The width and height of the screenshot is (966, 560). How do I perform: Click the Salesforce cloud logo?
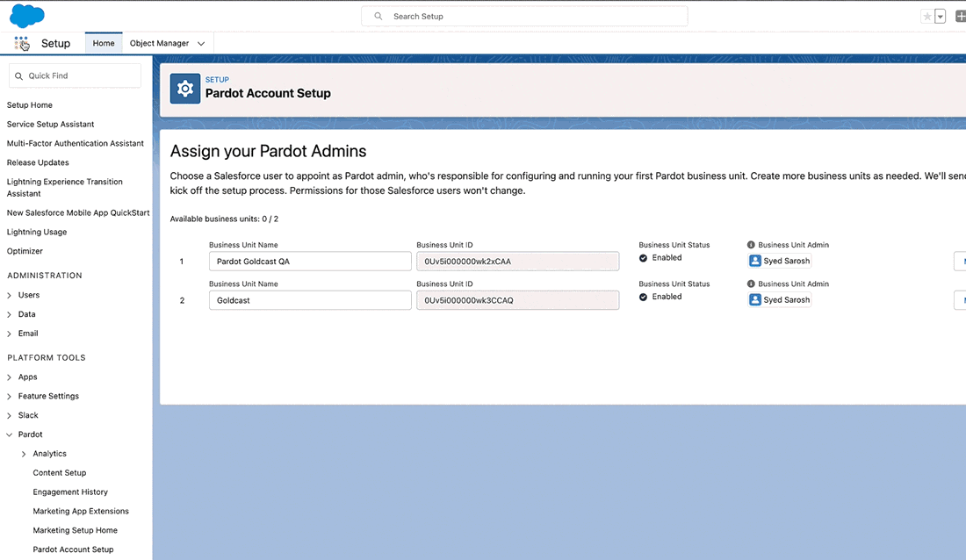coord(27,16)
